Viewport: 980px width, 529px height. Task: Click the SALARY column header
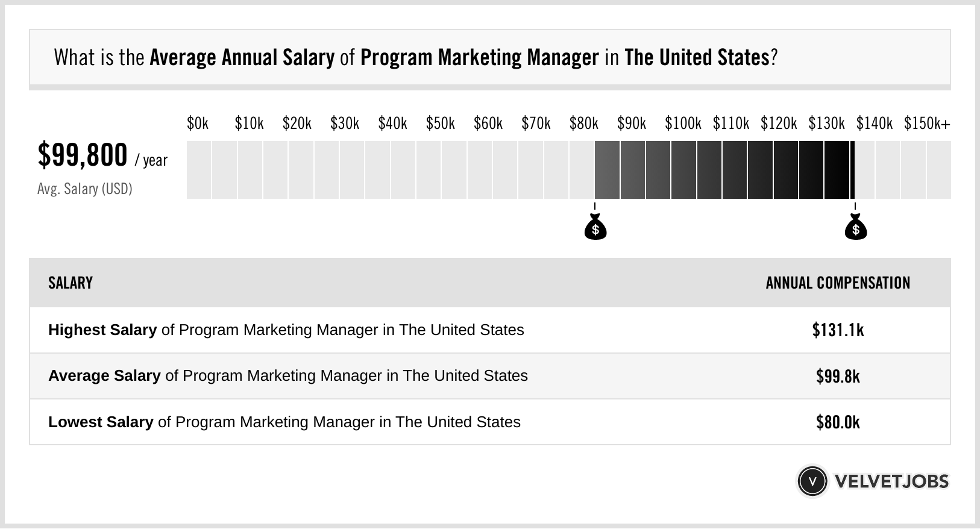pos(71,283)
